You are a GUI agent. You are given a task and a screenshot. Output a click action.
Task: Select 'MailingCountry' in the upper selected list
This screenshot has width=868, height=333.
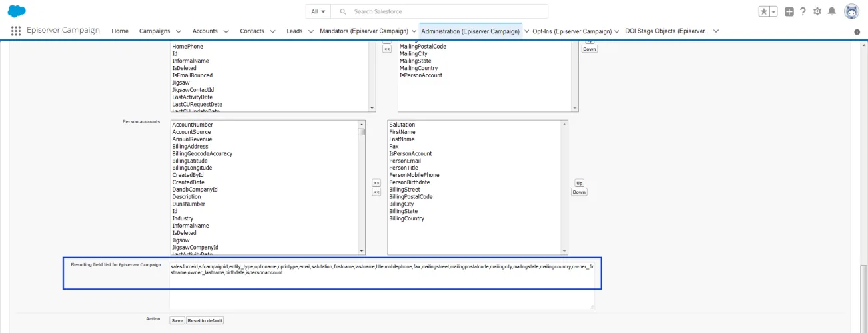[418, 68]
